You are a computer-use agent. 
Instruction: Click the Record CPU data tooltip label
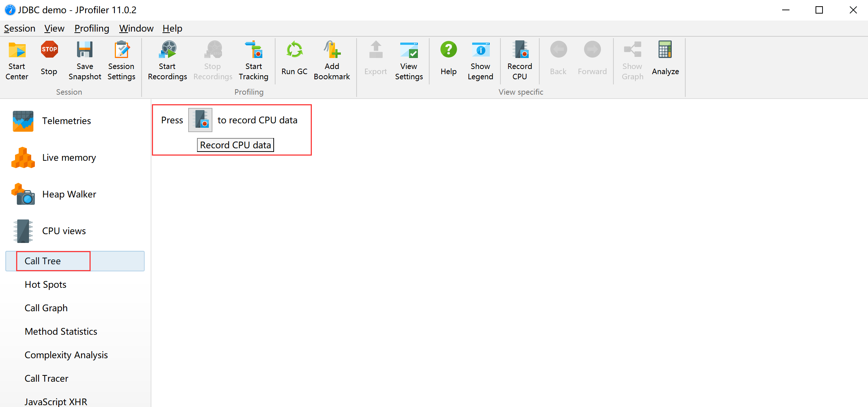[236, 145]
